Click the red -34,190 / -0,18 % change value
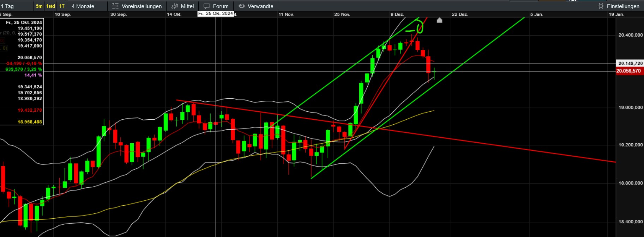644x237 pixels. click(x=24, y=63)
